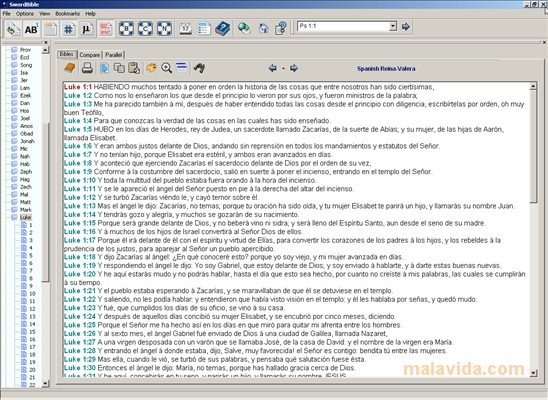The width and height of the screenshot is (548, 400).
Task: Click the magnifying glass zoom icon
Action: pos(166,68)
